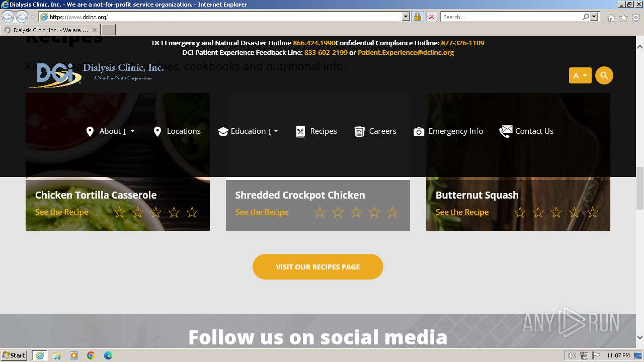Screen dimensions: 644x362
Task: Open the IE Favorites star icon
Action: point(623,18)
